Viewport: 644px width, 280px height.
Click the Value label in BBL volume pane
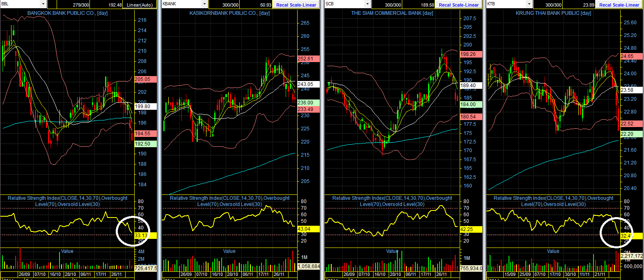point(67,251)
